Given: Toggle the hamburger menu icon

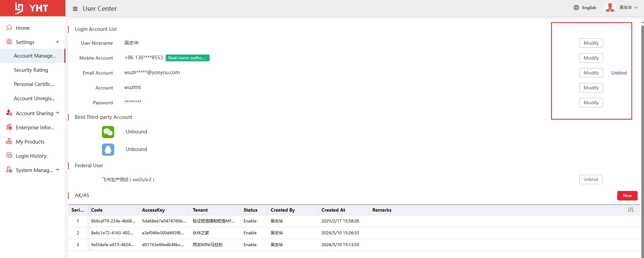Looking at the screenshot, I should [x=75, y=9].
